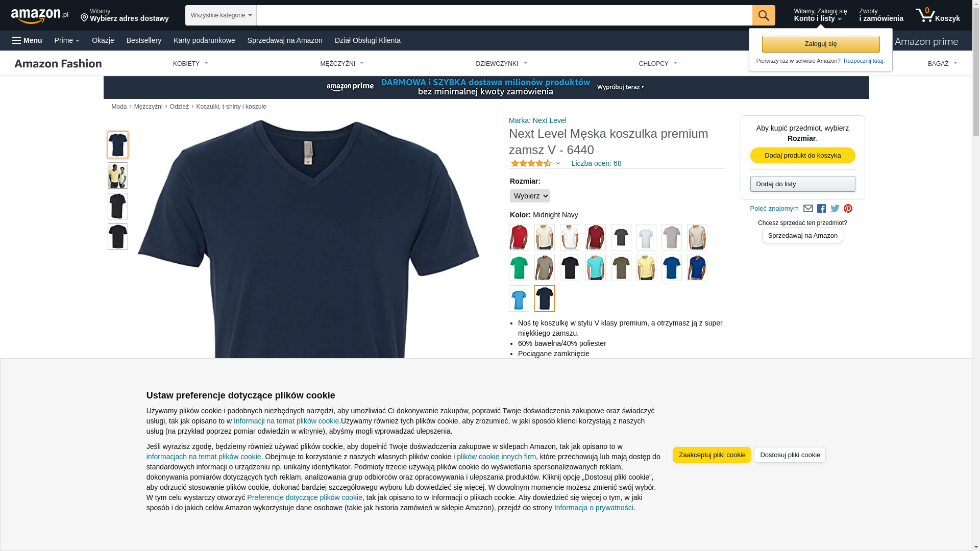Open the KOBIETY fashion menu
The height and width of the screenshot is (551, 980).
click(191, 64)
